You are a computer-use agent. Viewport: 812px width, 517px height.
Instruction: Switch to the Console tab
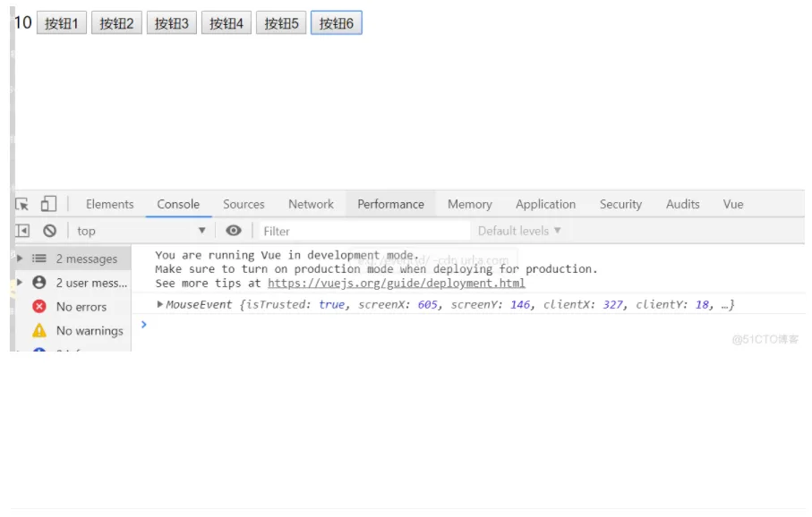click(178, 205)
